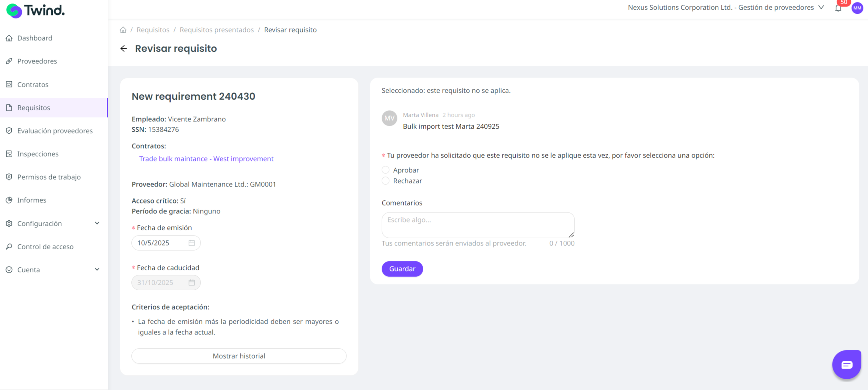
Task: Open the chat support bubble
Action: click(x=846, y=364)
